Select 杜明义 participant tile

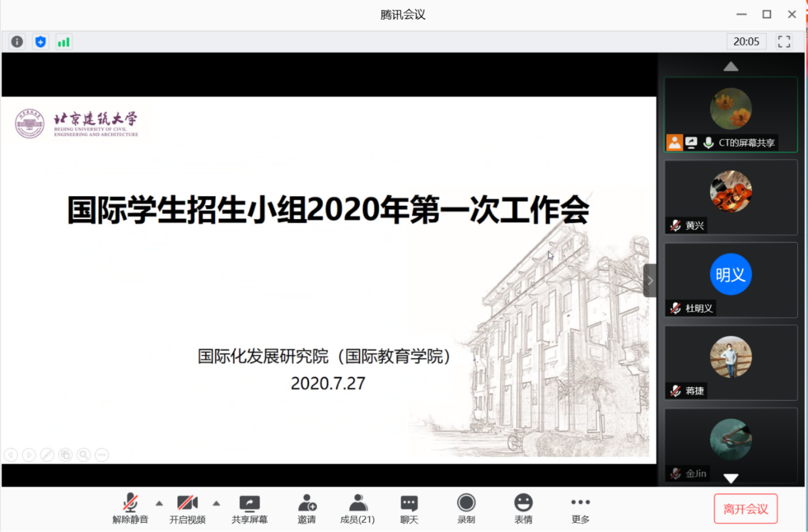(730, 280)
